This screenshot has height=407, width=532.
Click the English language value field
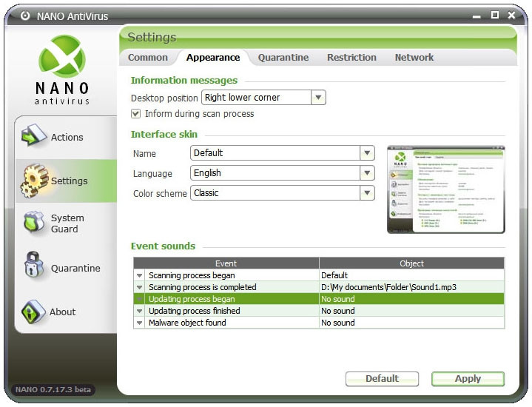tap(275, 172)
